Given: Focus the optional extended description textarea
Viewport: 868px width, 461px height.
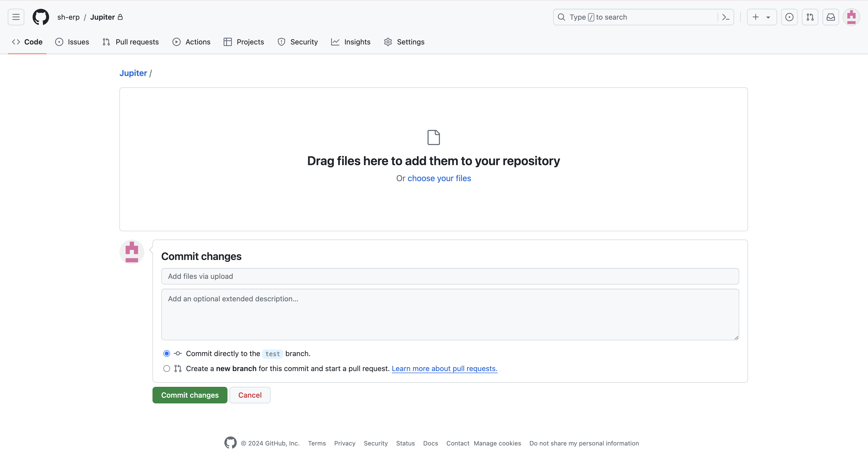Looking at the screenshot, I should [450, 314].
